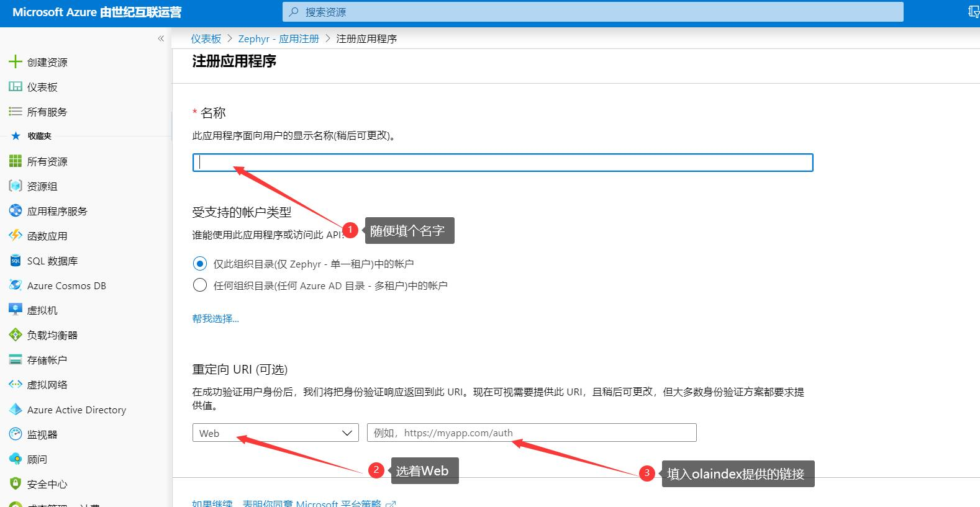Click the redirect URI input field

532,433
